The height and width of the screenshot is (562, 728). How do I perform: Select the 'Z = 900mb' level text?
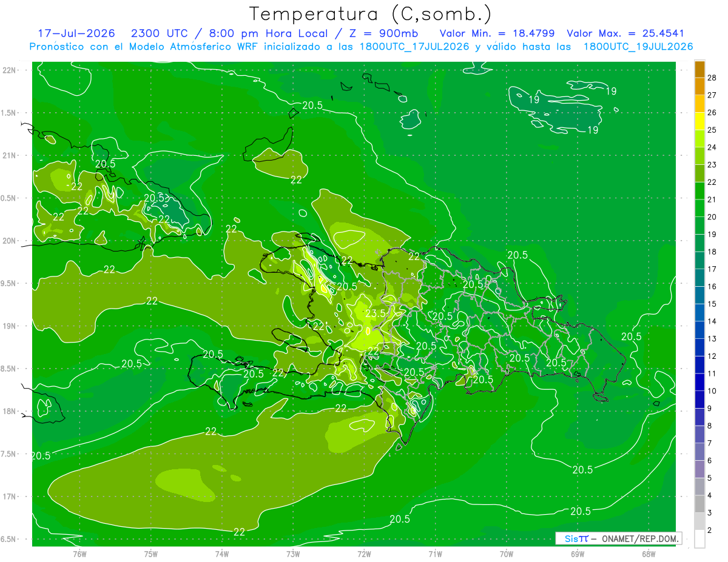(x=385, y=33)
